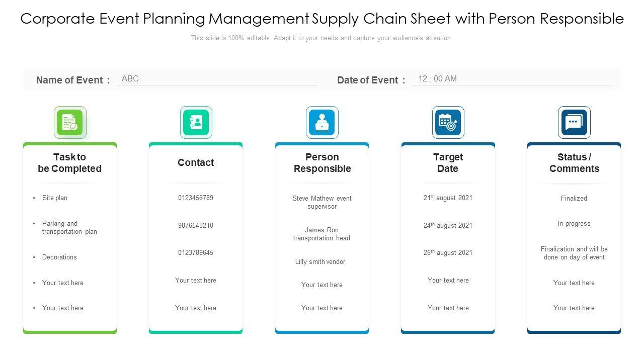Select the '21st august 2021' target date
This screenshot has height=362, width=644.
(x=448, y=198)
